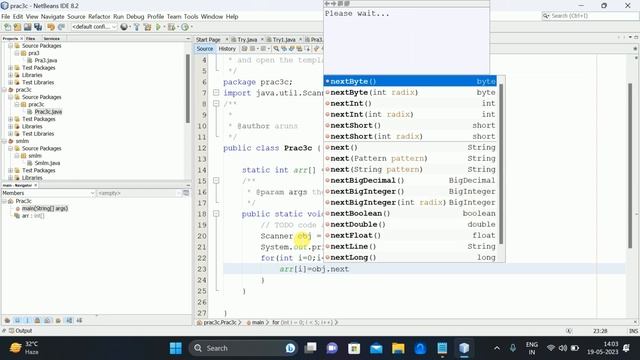Collapse fold at line 18 main method
Viewport: 640px width, 360px height.
pos(216,213)
